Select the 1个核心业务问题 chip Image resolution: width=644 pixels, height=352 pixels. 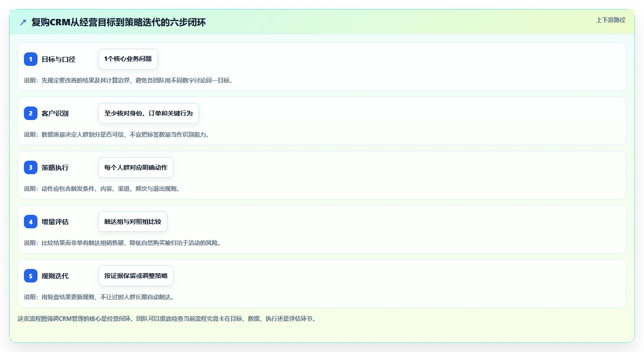click(128, 59)
